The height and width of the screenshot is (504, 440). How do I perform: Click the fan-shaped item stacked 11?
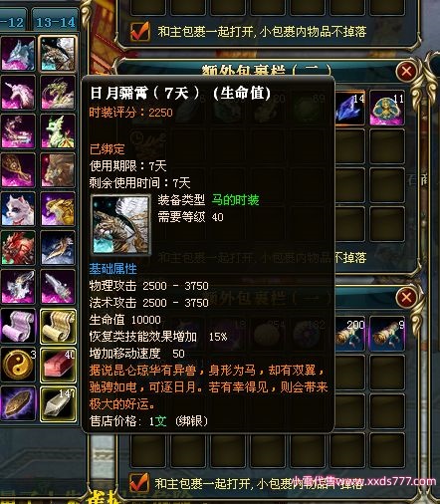coord(387,108)
